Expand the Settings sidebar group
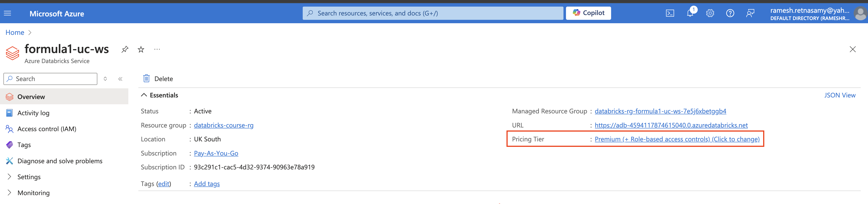868x204 pixels. (x=9, y=177)
